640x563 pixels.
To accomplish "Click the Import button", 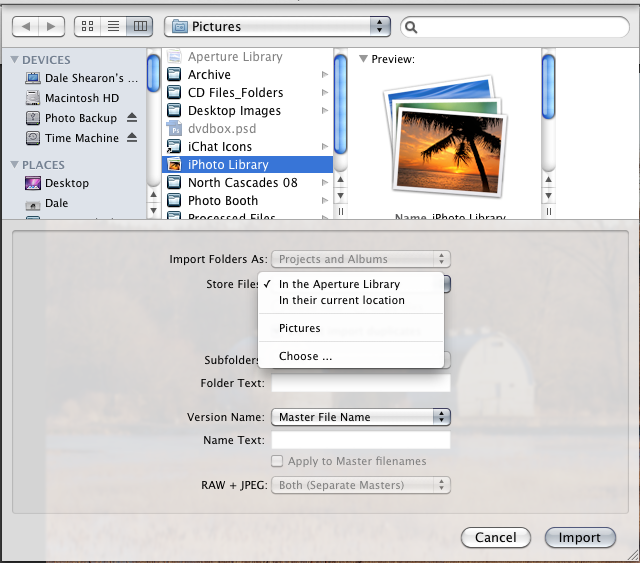I will (x=580, y=537).
